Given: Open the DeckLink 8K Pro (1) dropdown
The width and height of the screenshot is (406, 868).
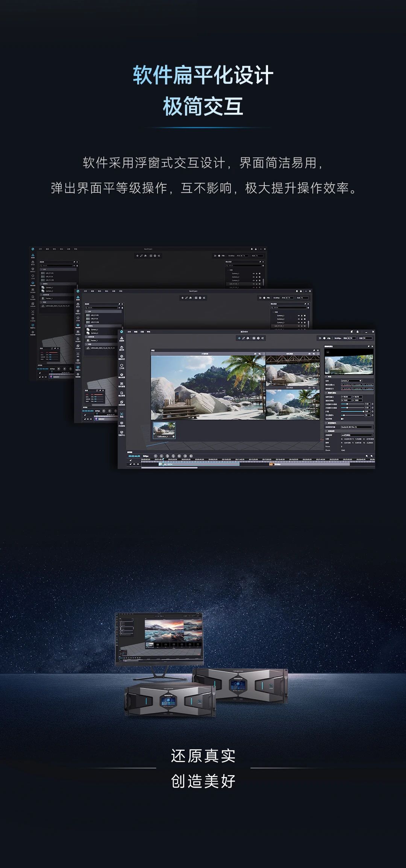Looking at the screenshot, I should tap(356, 427).
